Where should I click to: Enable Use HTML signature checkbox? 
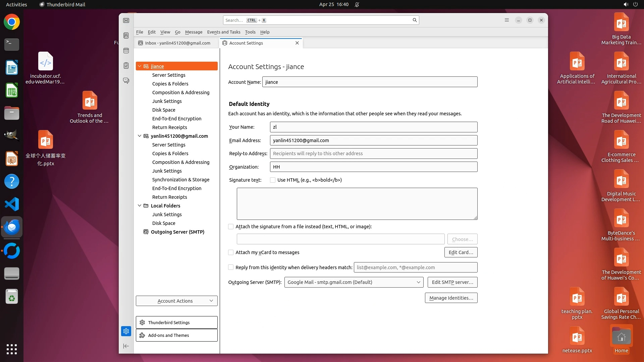point(273,180)
